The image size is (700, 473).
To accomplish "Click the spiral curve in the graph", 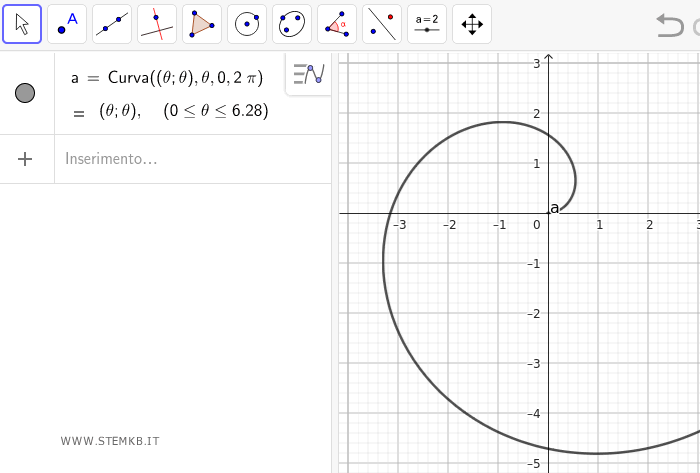I will click(385, 260).
